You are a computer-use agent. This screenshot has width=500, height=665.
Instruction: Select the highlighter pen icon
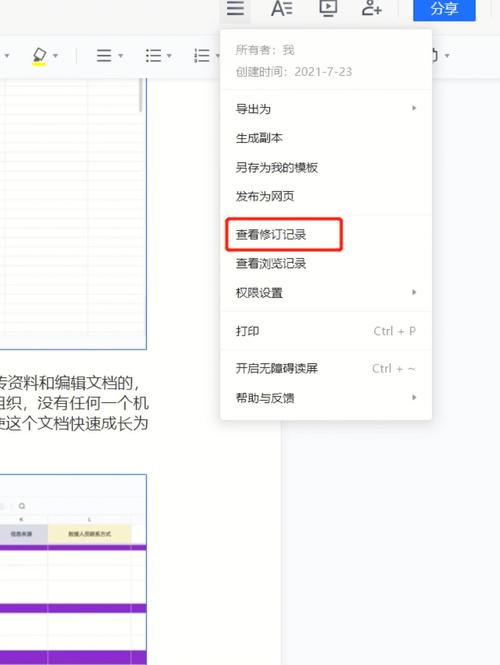pyautogui.click(x=39, y=54)
